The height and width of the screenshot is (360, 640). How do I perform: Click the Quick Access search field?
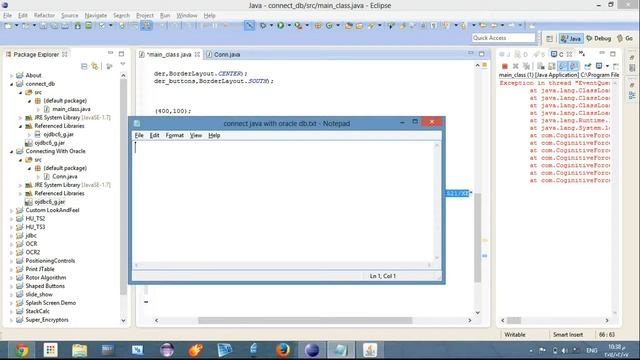click(x=503, y=38)
